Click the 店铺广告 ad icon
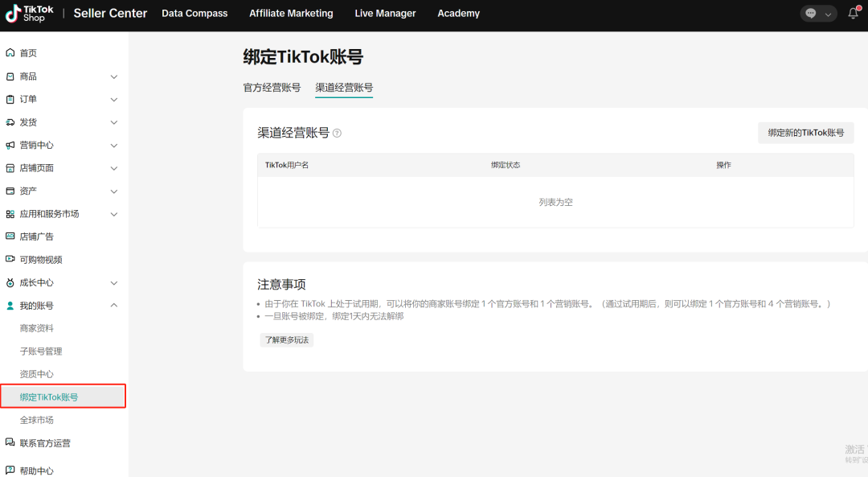Screen dimensions: 868x477 click(x=10, y=236)
